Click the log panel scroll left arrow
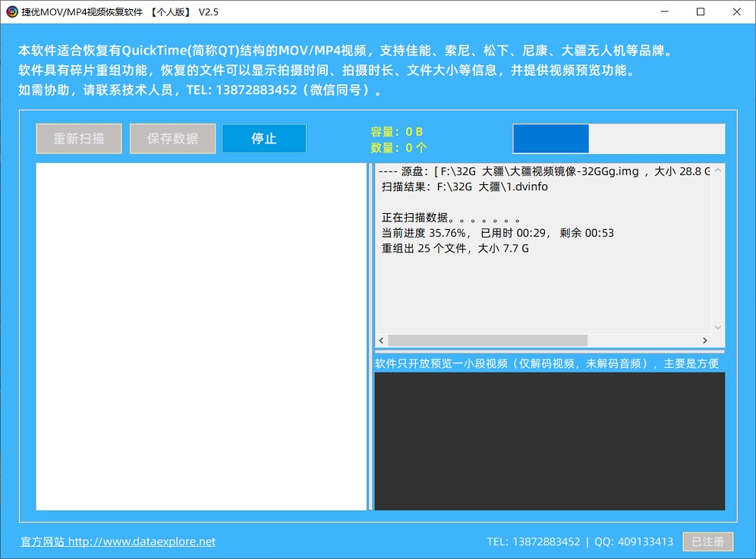The height and width of the screenshot is (559, 756). [381, 341]
